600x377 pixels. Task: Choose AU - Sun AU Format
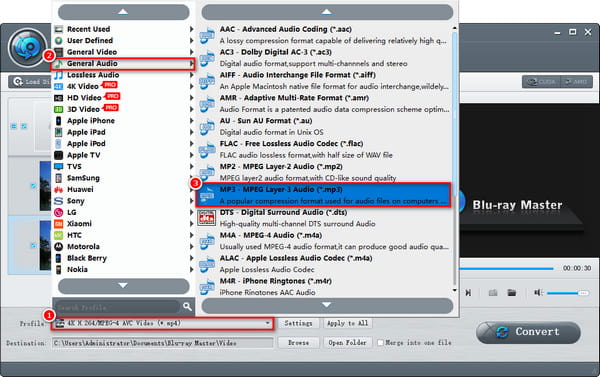[324, 127]
